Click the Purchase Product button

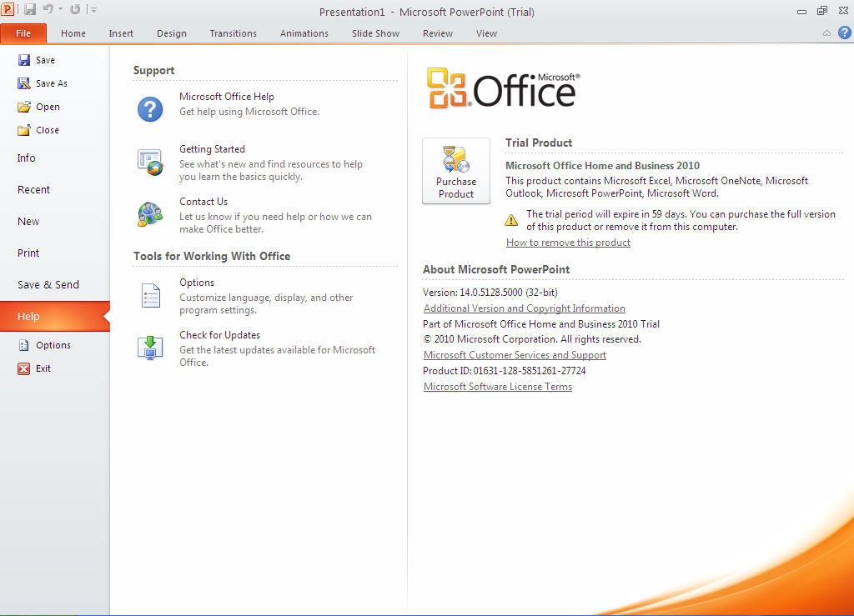coord(456,171)
